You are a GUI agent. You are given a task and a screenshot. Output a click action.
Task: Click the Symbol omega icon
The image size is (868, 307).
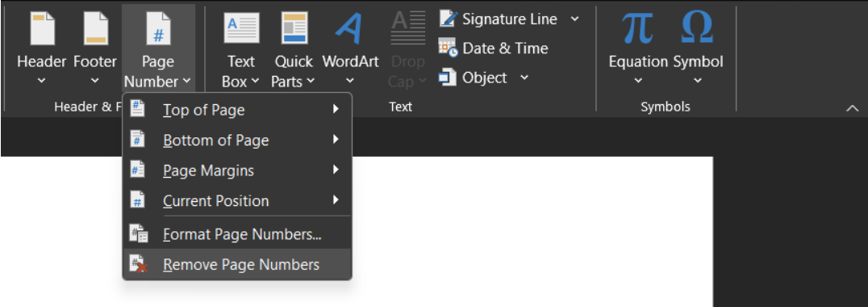(697, 27)
